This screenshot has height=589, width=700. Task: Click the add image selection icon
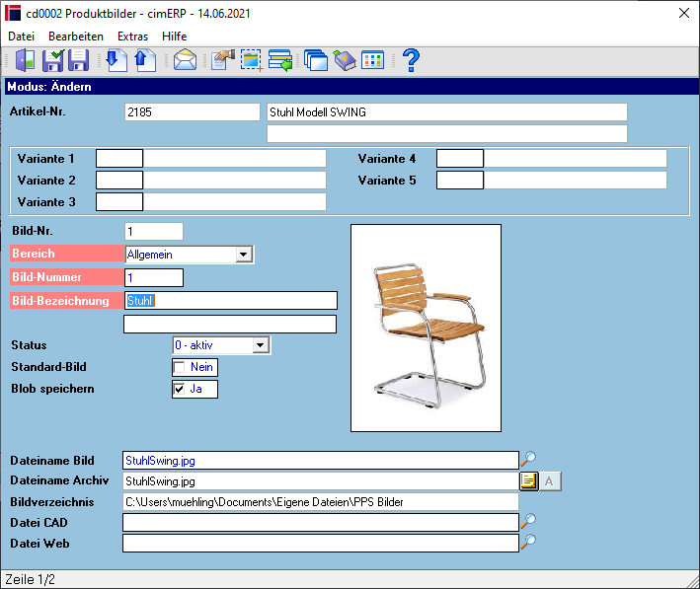pyautogui.click(x=252, y=60)
